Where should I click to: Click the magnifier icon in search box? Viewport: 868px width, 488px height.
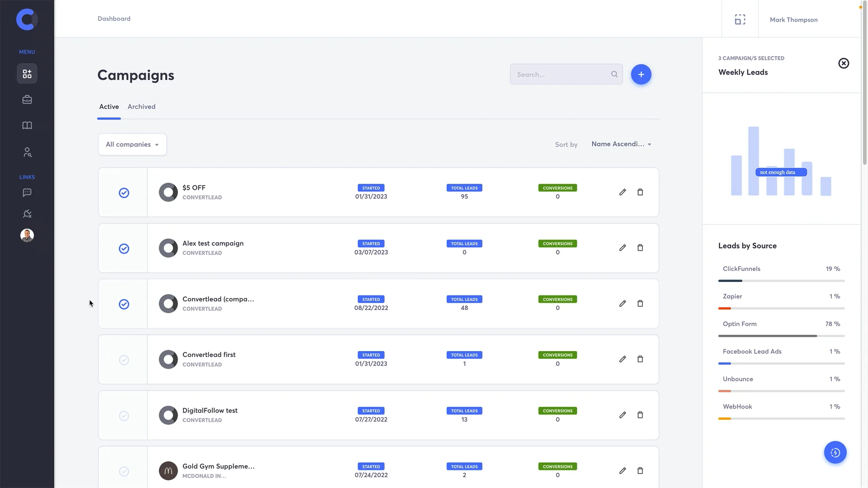(614, 74)
